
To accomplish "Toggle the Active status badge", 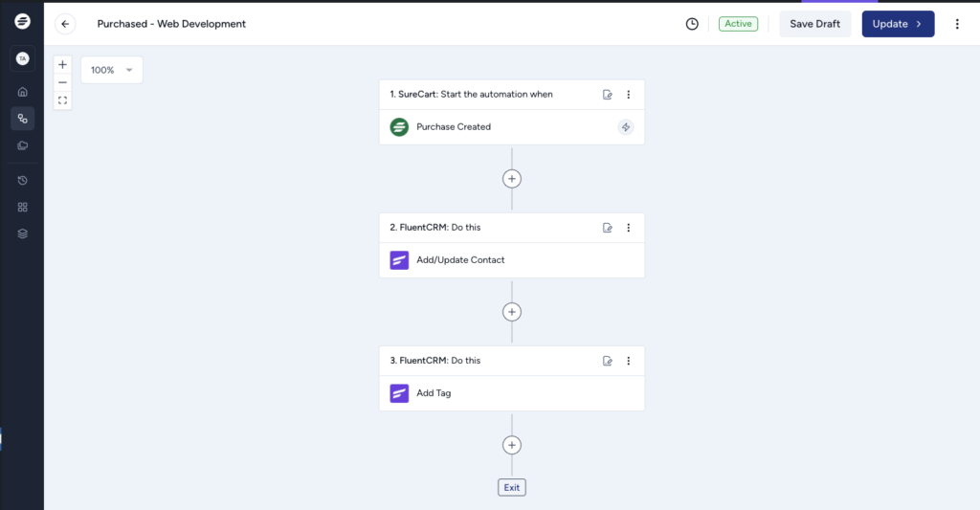I will [x=738, y=24].
